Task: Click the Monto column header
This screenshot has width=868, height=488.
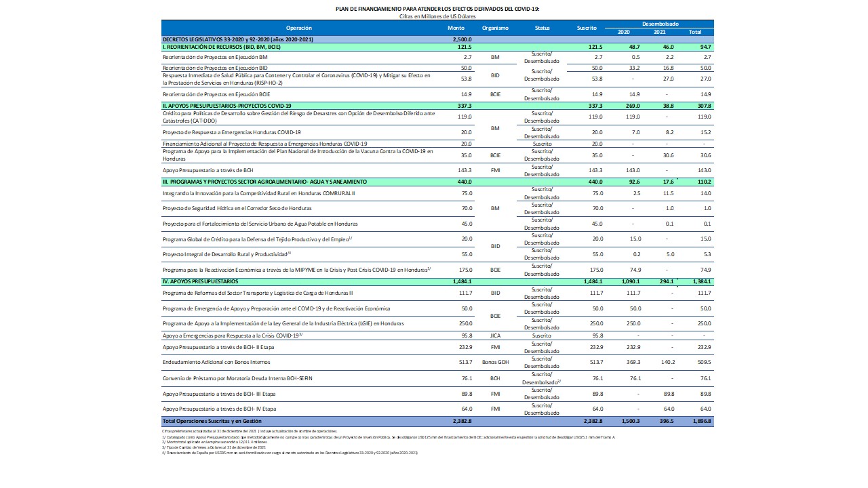Action: [x=456, y=28]
